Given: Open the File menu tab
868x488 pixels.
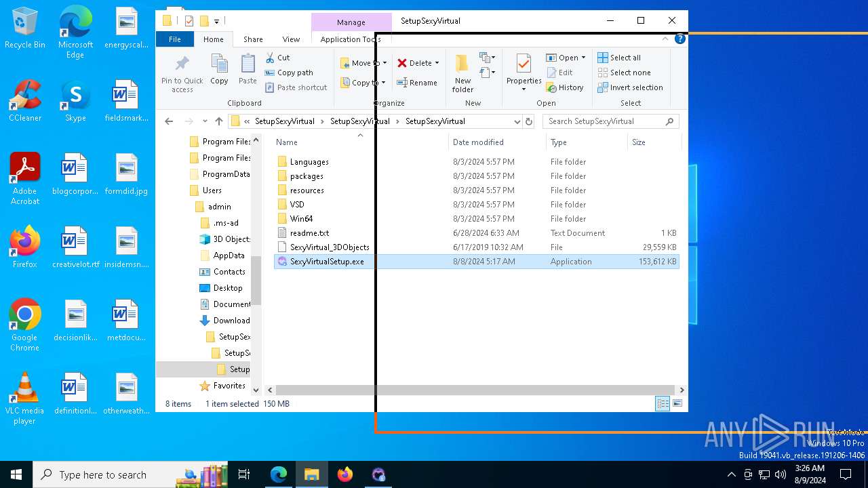Looking at the screenshot, I should pos(175,39).
